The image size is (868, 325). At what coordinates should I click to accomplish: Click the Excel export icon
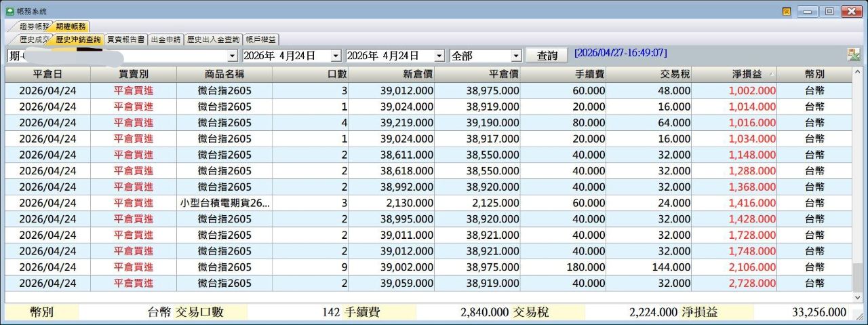coord(853,55)
